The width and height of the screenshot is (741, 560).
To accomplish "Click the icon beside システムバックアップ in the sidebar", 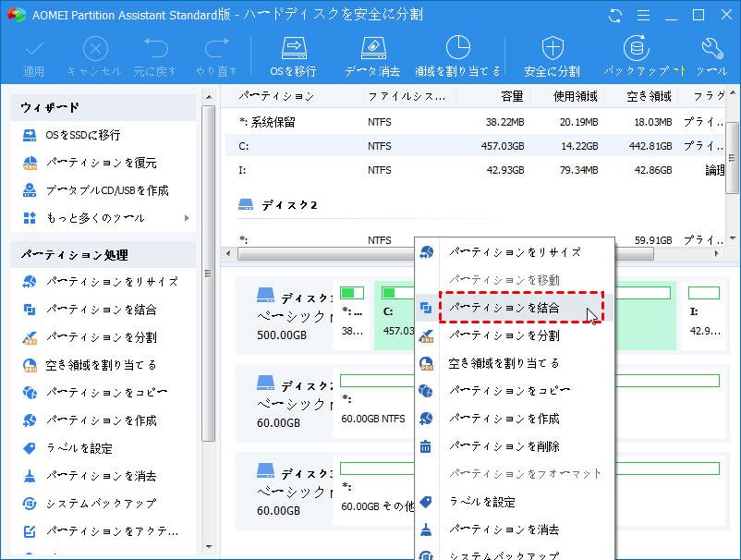I will coord(30,504).
